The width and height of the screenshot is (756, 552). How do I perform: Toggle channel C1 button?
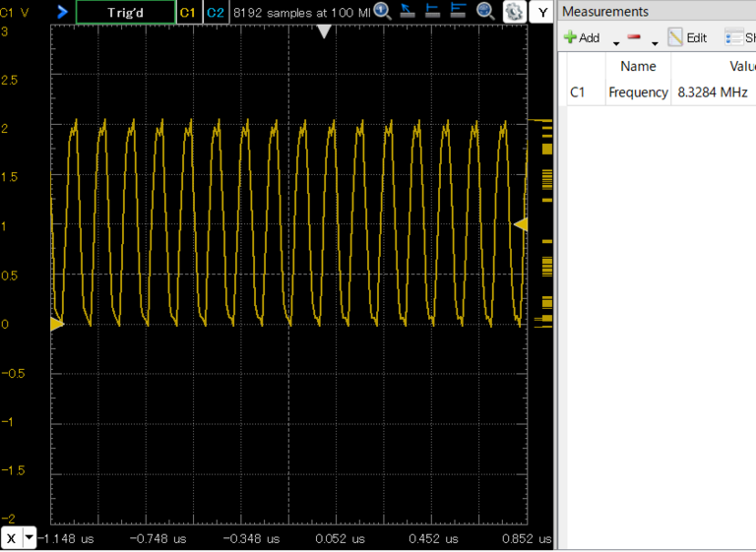187,12
